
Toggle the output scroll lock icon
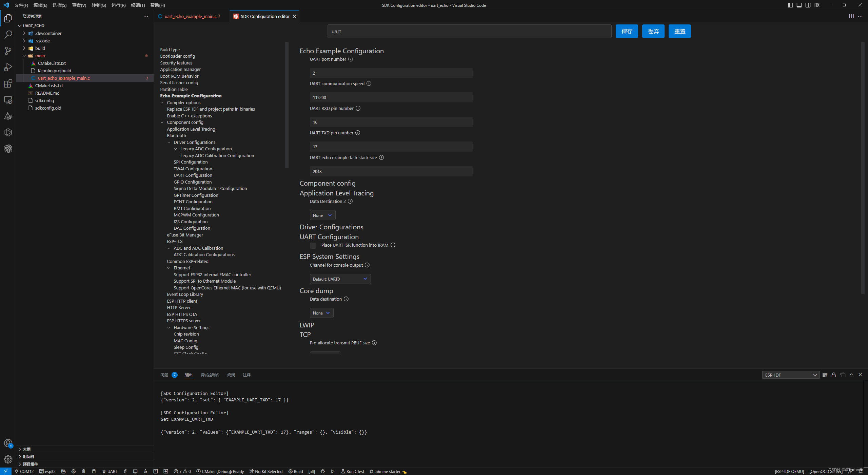click(x=834, y=375)
